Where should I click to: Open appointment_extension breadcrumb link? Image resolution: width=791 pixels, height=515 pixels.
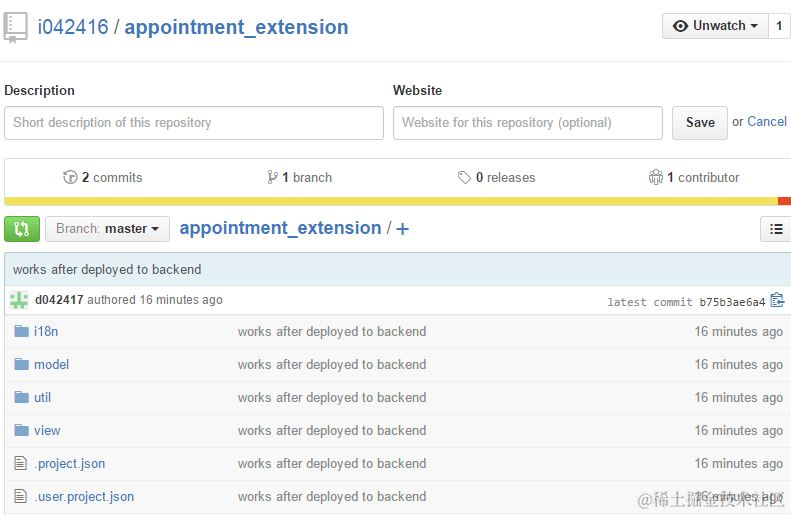280,228
